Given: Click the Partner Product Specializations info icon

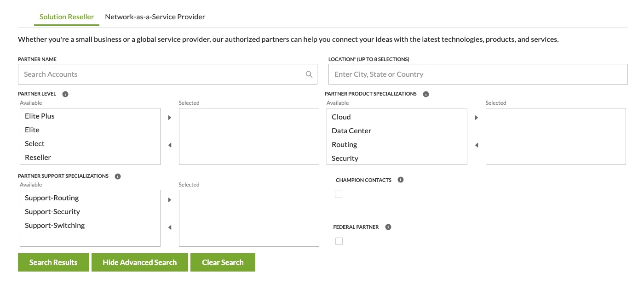Looking at the screenshot, I should (426, 94).
